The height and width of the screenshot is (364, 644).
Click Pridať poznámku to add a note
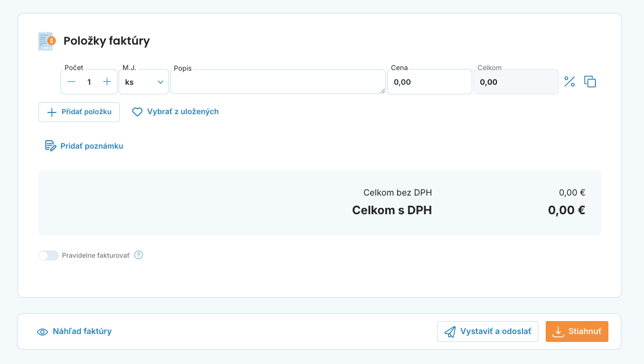pyautogui.click(x=84, y=146)
